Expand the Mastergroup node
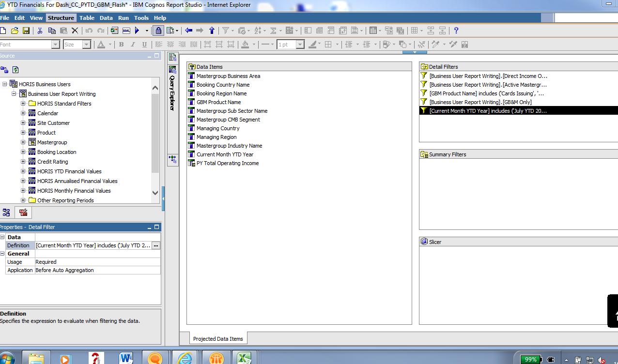The image size is (618, 364). pos(23,142)
